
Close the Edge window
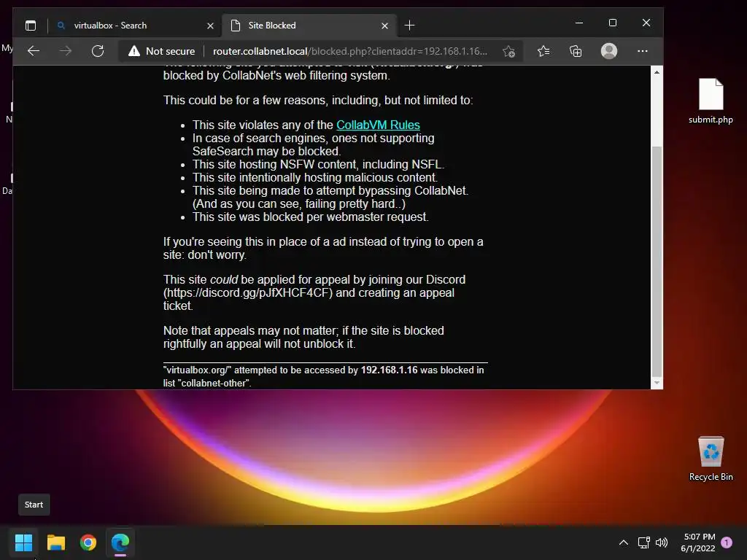(646, 23)
